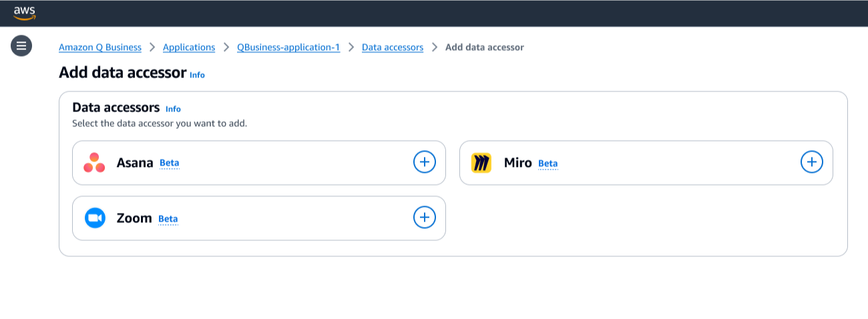Add the Miro data accessor plus button
Image resolution: width=868 pixels, height=319 pixels.
[811, 162]
